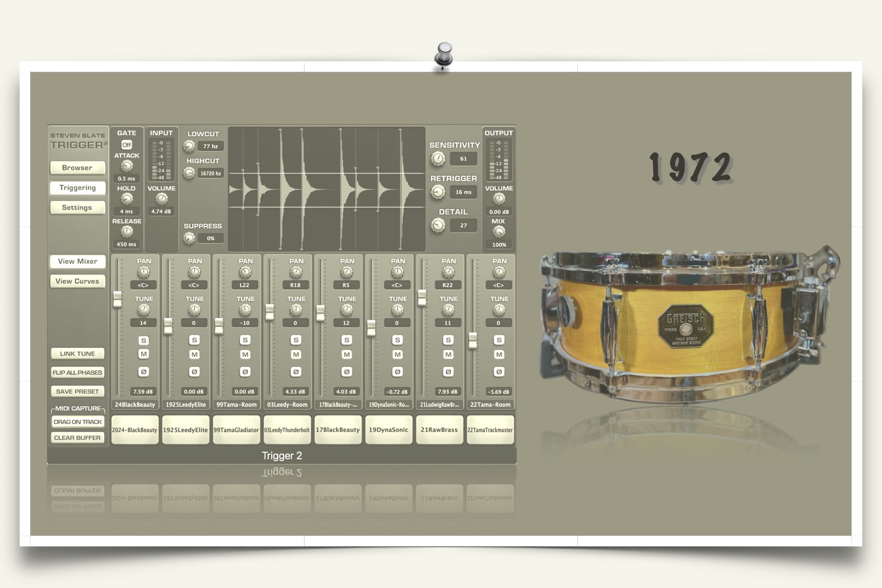Click the DETAIL knob
Image resolution: width=882 pixels, height=588 pixels.
437,225
